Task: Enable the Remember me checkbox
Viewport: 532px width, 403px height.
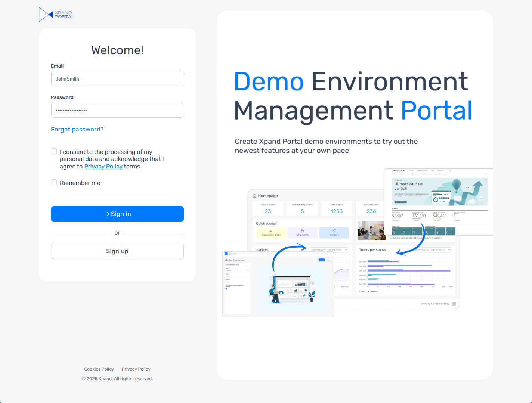Action: click(x=54, y=182)
